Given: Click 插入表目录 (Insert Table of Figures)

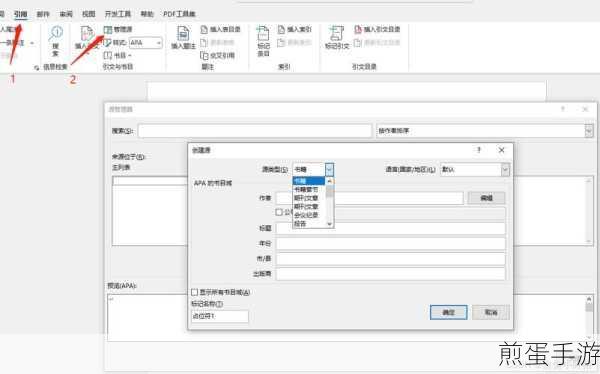Looking at the screenshot, I should (x=220, y=29).
